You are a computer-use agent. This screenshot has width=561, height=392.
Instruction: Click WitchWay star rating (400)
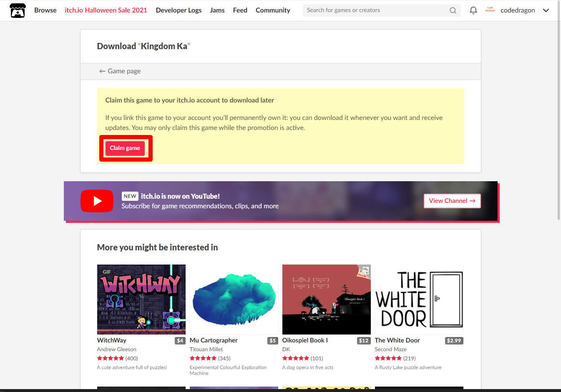[118, 358]
